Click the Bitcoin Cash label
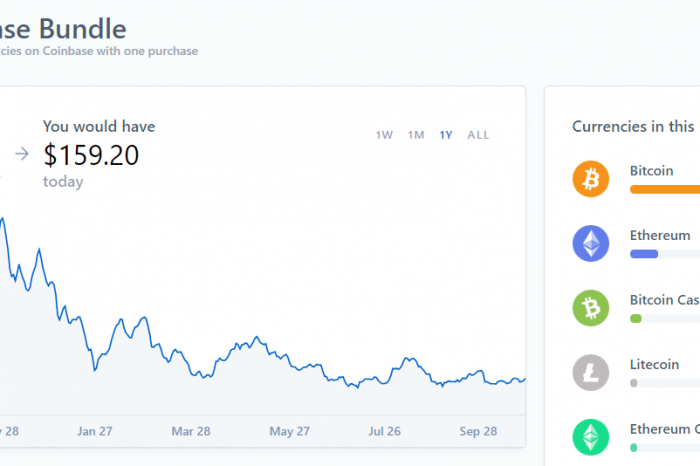 665,300
